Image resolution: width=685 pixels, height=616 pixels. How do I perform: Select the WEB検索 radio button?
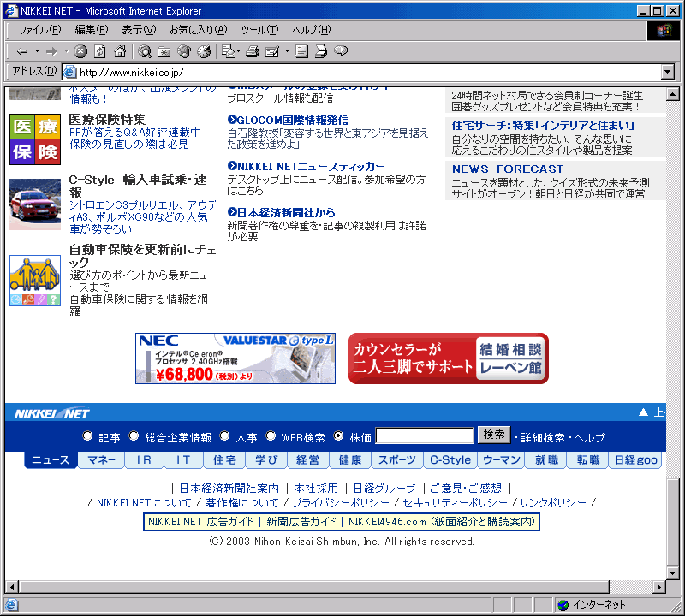[x=271, y=436]
